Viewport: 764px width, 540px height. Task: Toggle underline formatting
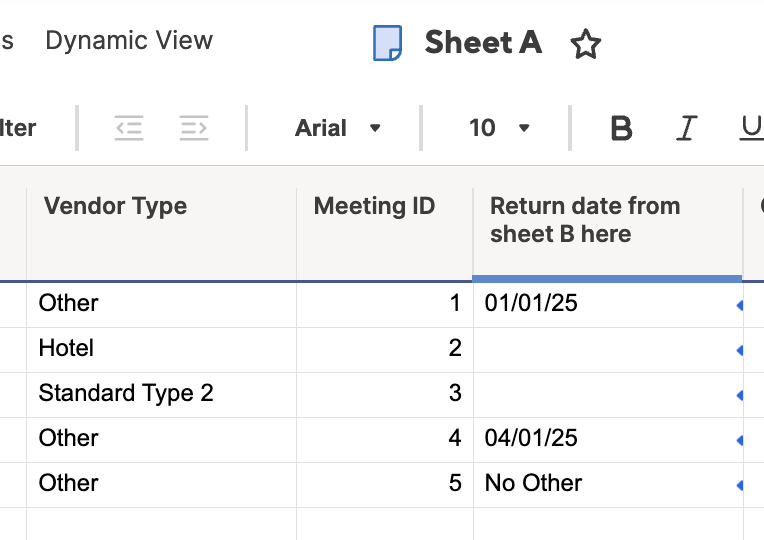[752, 128]
